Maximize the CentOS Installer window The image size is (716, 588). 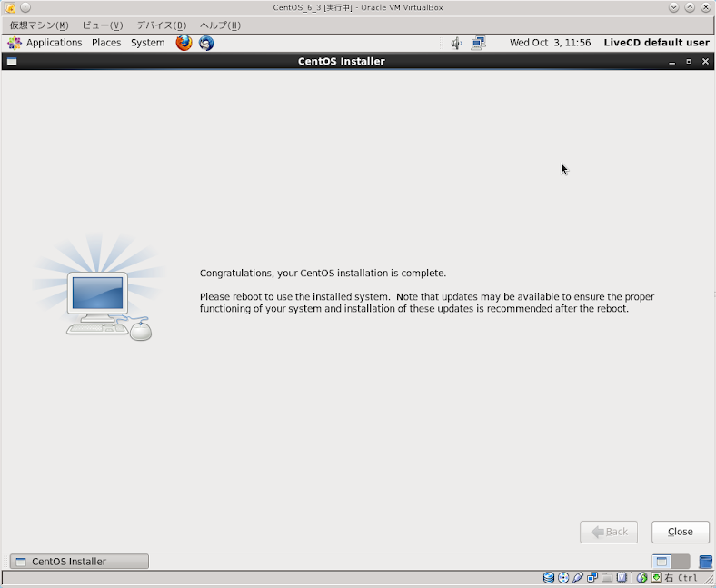pyautogui.click(x=689, y=61)
